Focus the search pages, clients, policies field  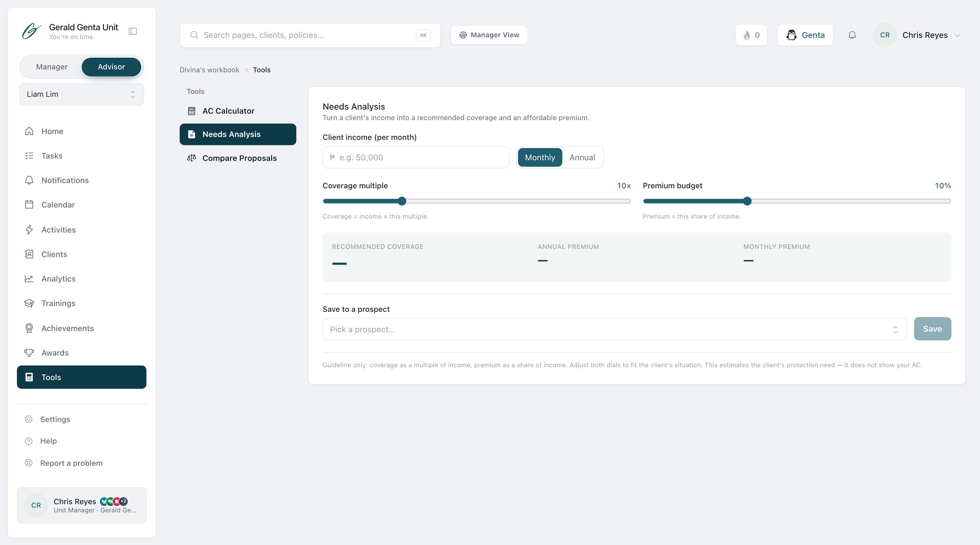point(310,35)
